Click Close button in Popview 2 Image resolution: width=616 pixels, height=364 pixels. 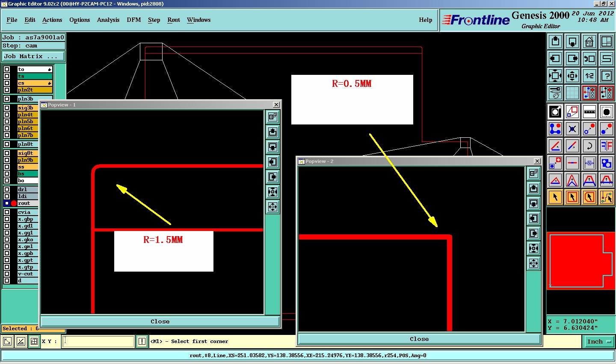pos(419,339)
